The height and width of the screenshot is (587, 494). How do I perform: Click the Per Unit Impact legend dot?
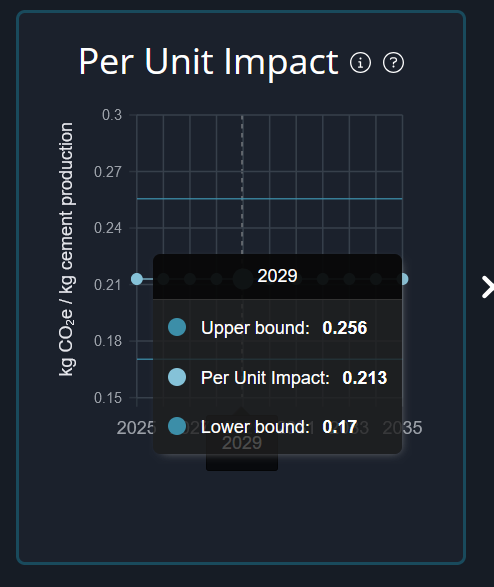pos(177,377)
